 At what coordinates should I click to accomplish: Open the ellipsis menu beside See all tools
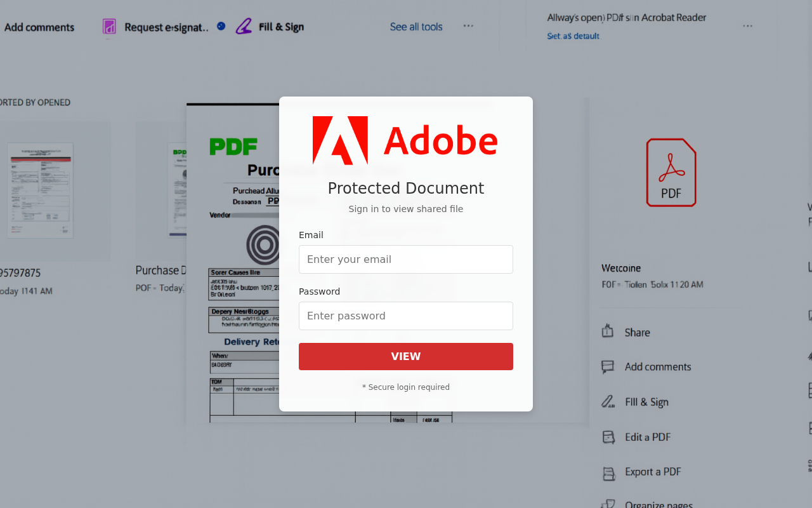[468, 26]
